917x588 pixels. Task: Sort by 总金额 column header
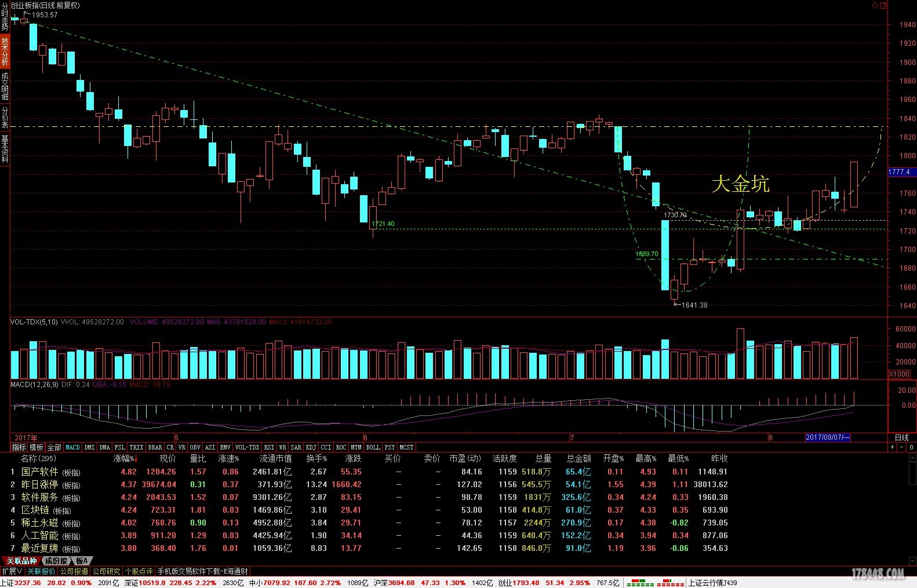579,458
